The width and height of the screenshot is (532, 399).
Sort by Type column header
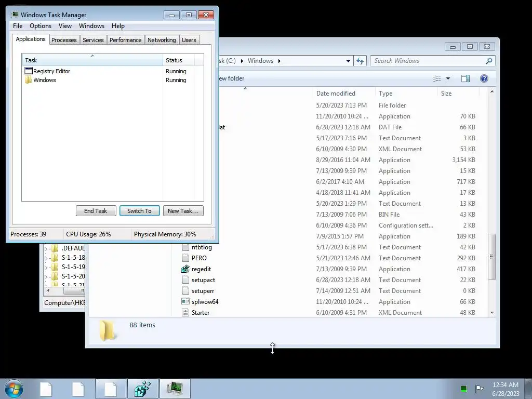[406, 94]
